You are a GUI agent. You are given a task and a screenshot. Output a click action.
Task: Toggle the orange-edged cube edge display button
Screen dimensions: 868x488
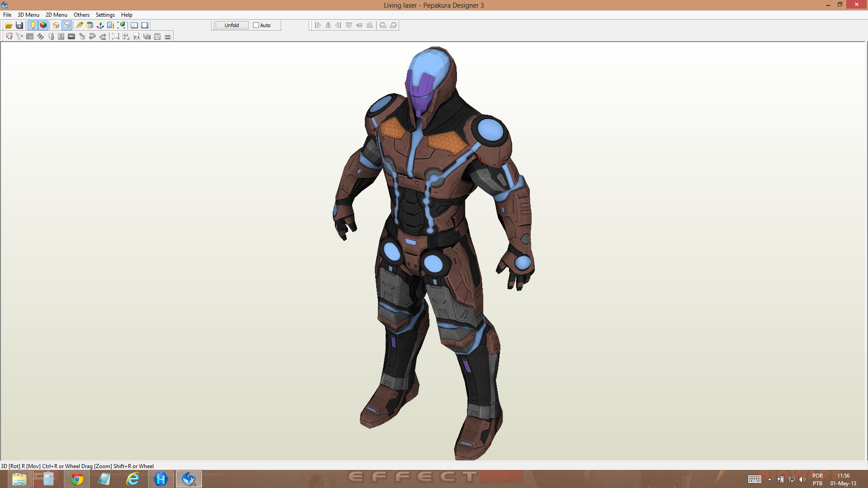tap(56, 25)
